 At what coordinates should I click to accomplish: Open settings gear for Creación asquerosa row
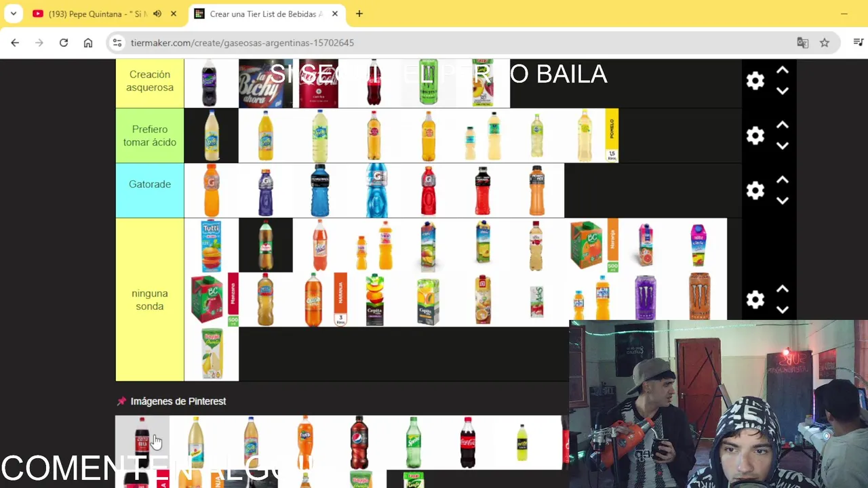pyautogui.click(x=755, y=81)
